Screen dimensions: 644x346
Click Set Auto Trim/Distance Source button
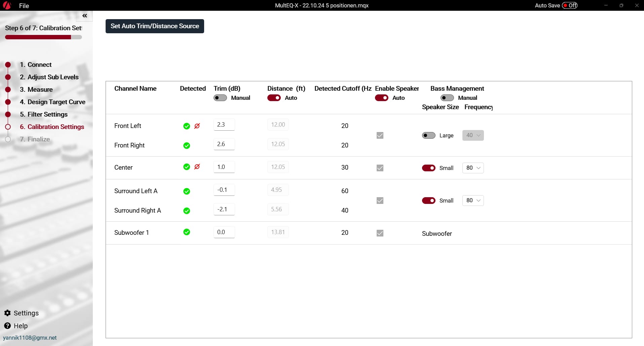pos(155,26)
